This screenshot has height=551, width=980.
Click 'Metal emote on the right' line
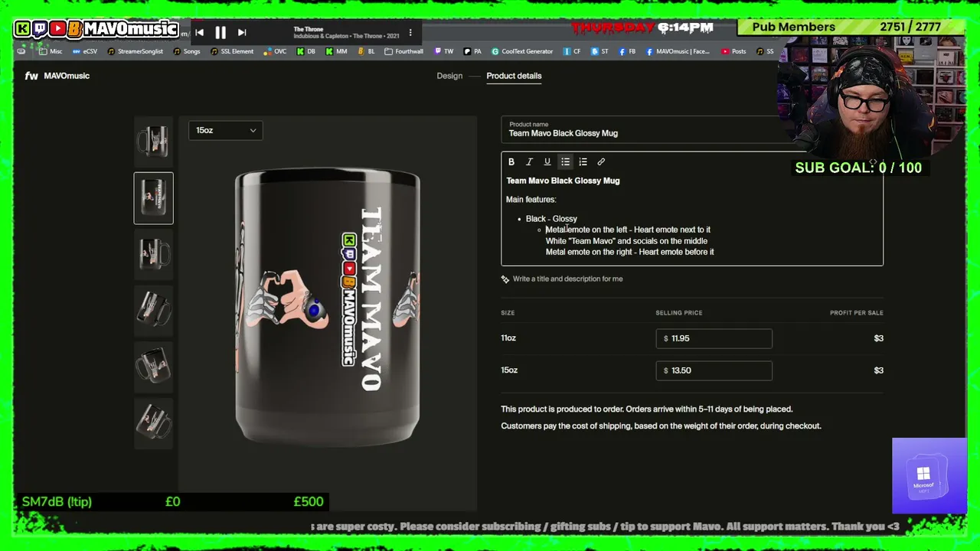pyautogui.click(x=629, y=252)
